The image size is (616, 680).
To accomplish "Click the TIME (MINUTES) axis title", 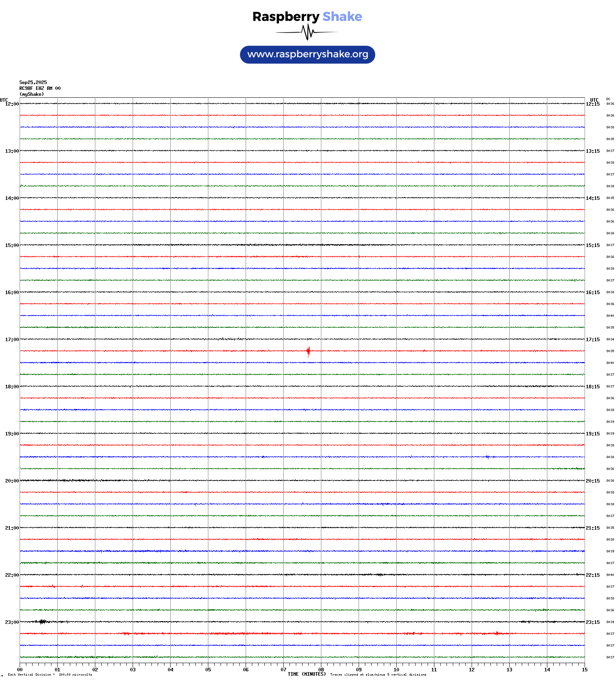I will (306, 674).
